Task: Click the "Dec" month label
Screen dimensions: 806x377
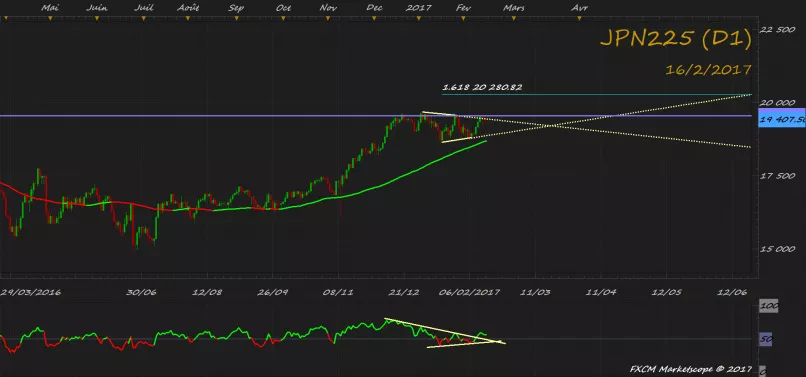Action: tap(374, 8)
